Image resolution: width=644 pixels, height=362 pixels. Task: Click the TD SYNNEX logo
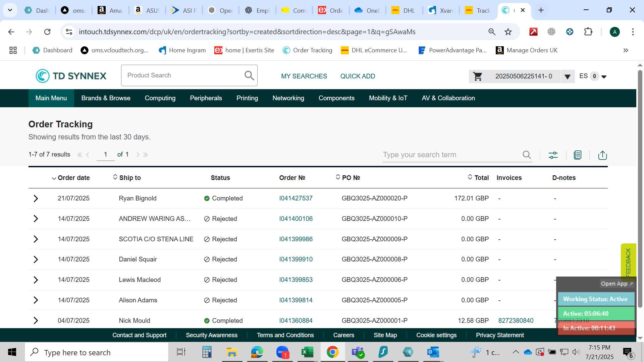(71, 76)
